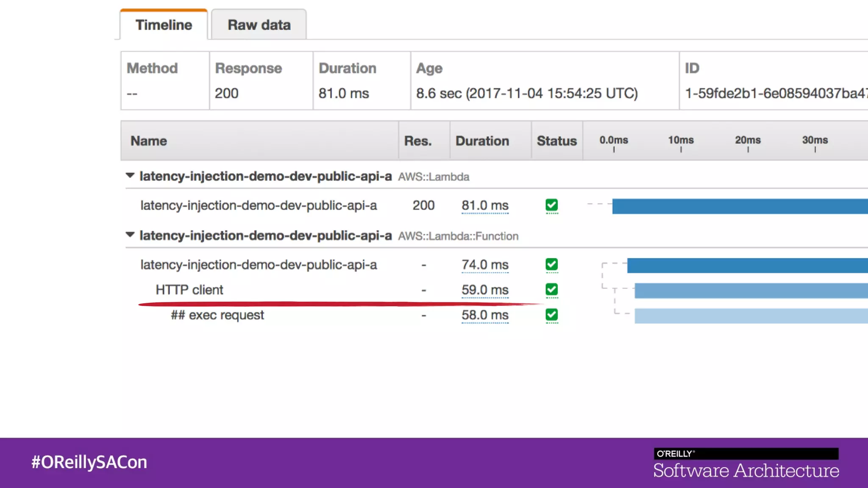Click the 74.0 ms function timeline bar

tap(747, 266)
